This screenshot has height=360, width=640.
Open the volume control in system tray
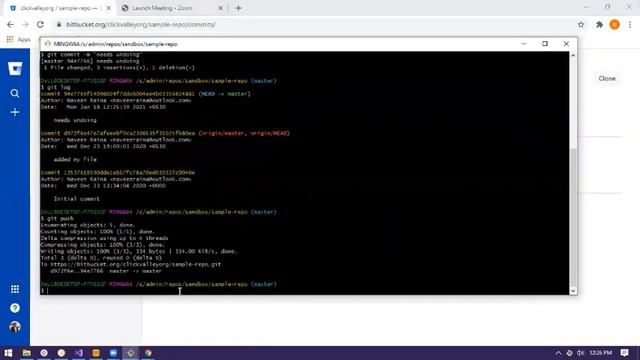click(x=580, y=353)
